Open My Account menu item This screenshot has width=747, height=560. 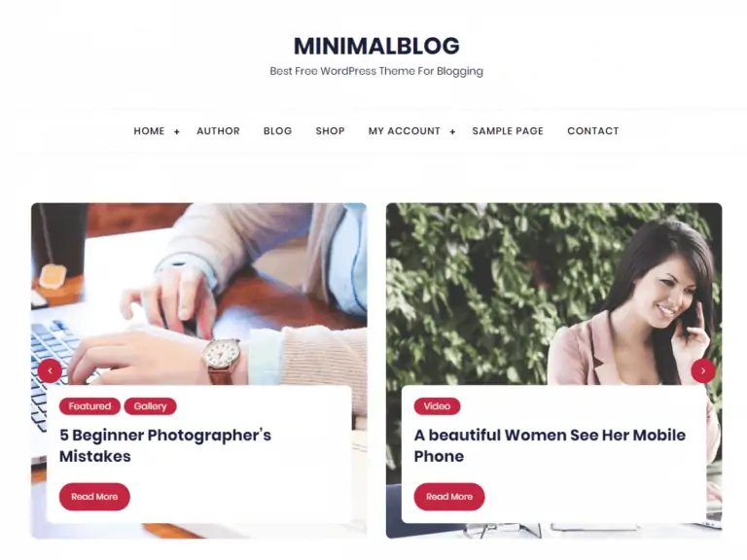point(405,131)
